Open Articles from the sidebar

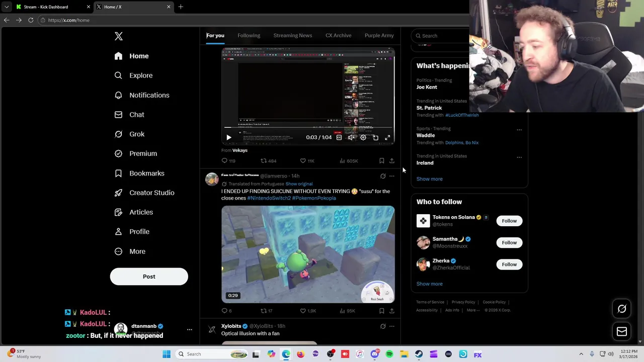point(133,212)
